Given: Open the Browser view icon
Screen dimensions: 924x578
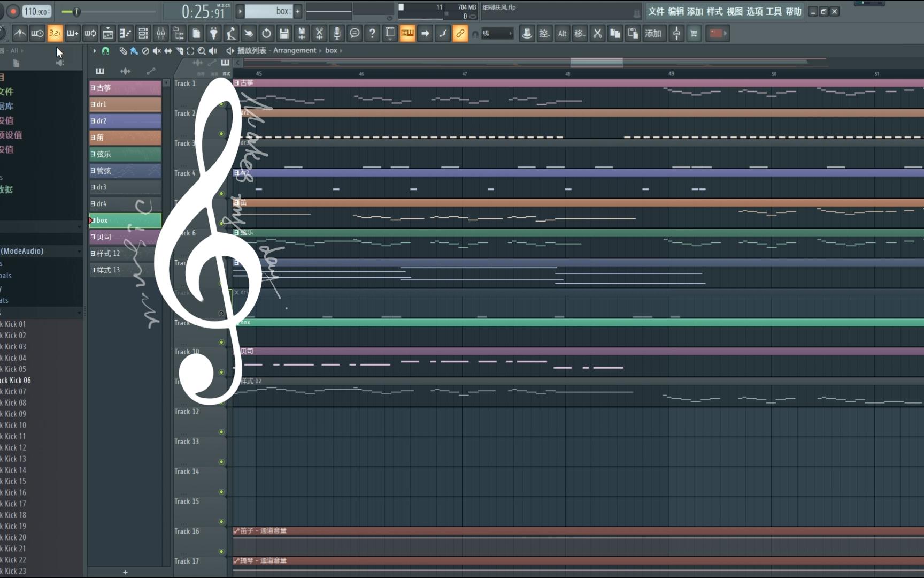Looking at the screenshot, I should 179,34.
